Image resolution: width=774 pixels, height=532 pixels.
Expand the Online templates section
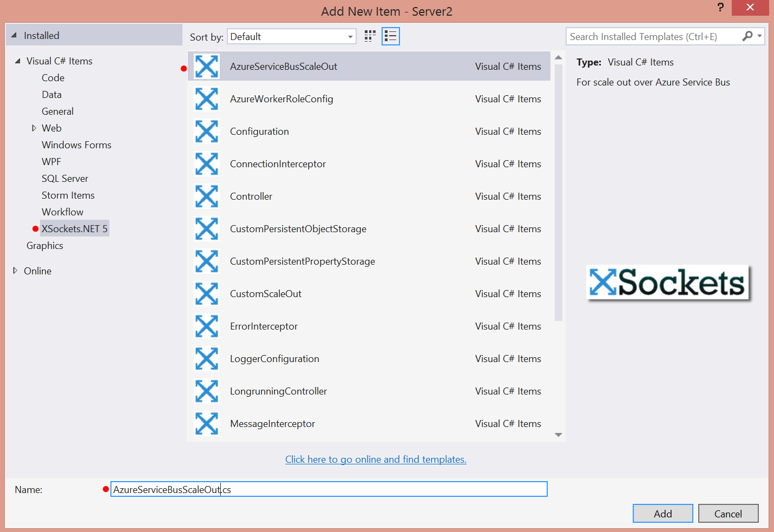[15, 271]
